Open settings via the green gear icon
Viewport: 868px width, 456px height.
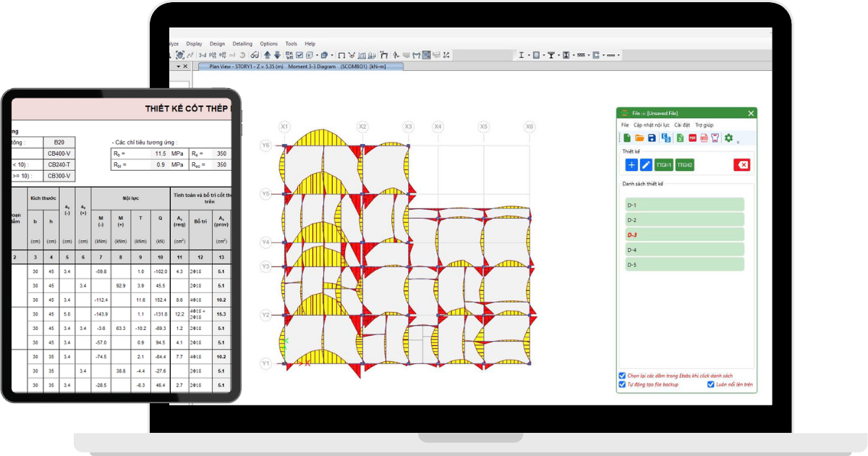(x=728, y=138)
